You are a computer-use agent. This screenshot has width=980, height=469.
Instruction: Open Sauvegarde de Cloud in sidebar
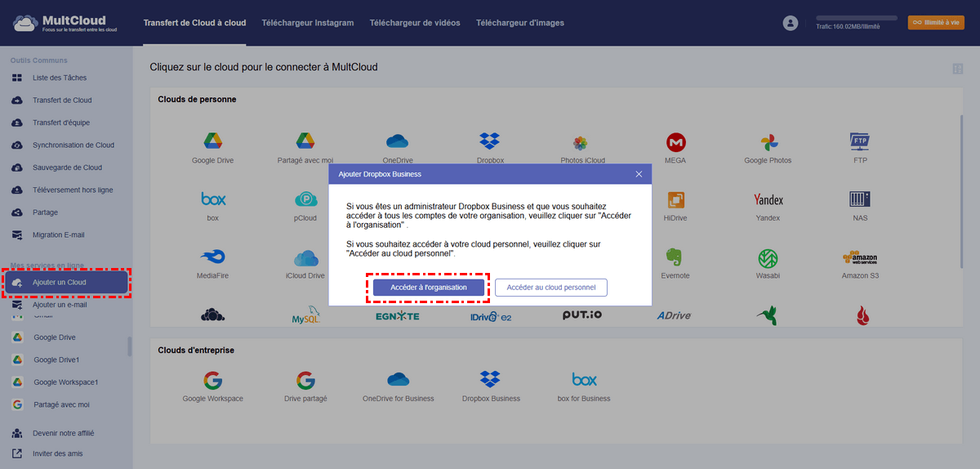[x=65, y=167]
